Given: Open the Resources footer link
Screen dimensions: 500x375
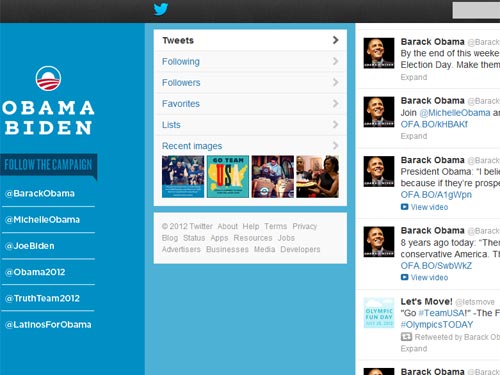Looking at the screenshot, I should 253,238.
